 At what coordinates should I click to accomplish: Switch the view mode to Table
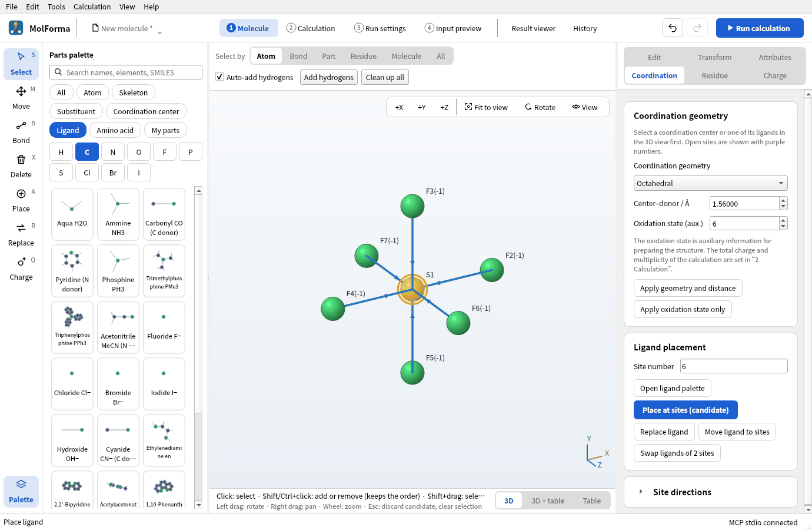click(592, 501)
